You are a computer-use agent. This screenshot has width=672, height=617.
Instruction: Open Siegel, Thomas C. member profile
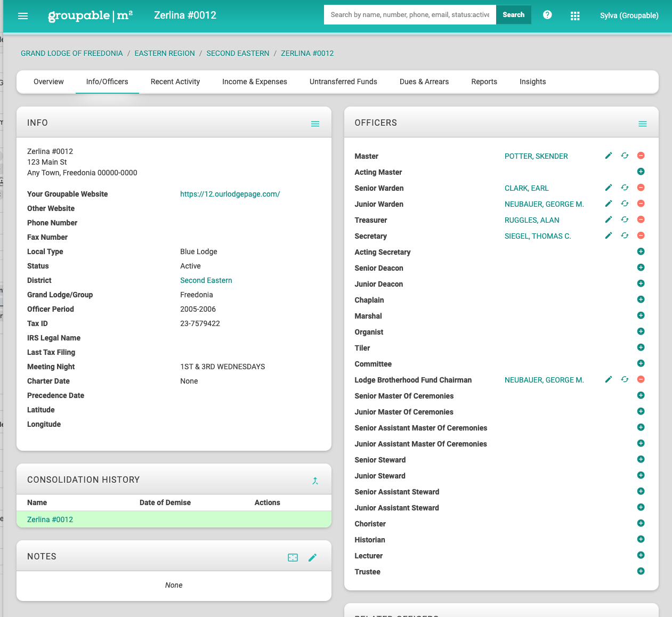pyautogui.click(x=538, y=236)
